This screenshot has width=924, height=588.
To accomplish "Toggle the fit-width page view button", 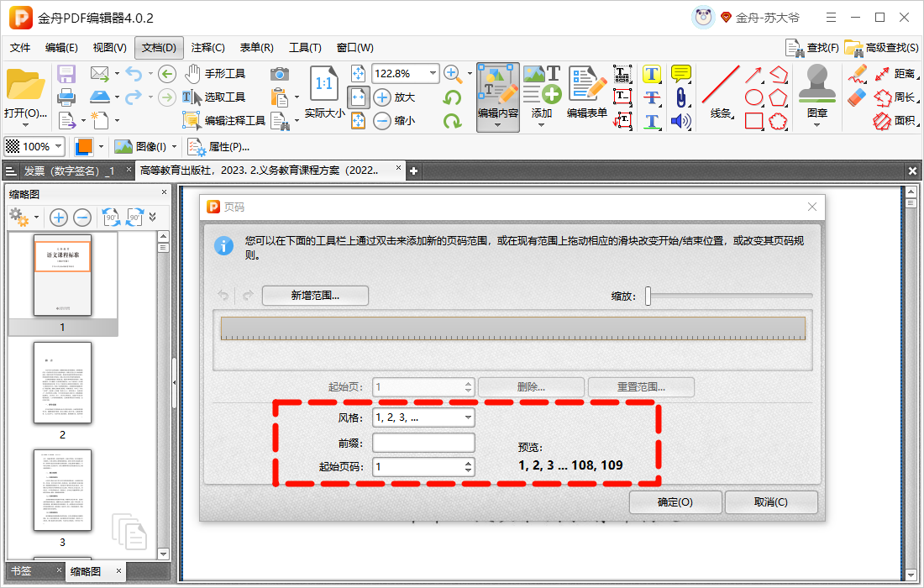I will click(x=358, y=97).
